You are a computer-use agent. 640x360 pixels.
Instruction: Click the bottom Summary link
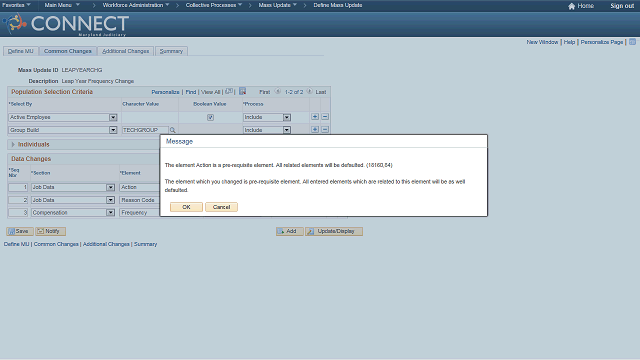coord(145,244)
